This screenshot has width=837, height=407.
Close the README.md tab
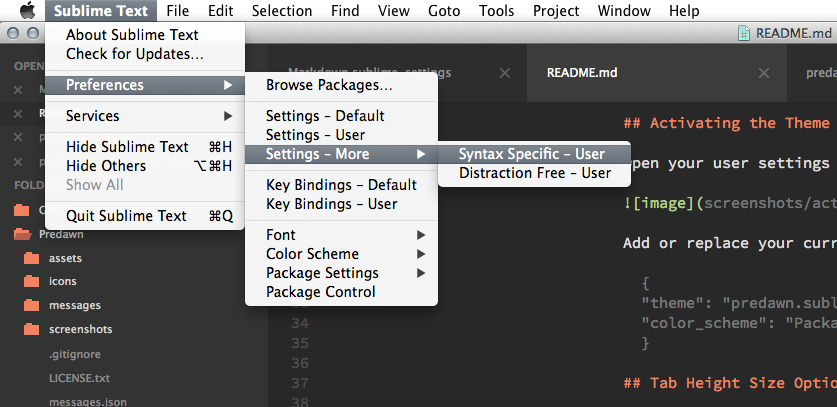coord(764,73)
